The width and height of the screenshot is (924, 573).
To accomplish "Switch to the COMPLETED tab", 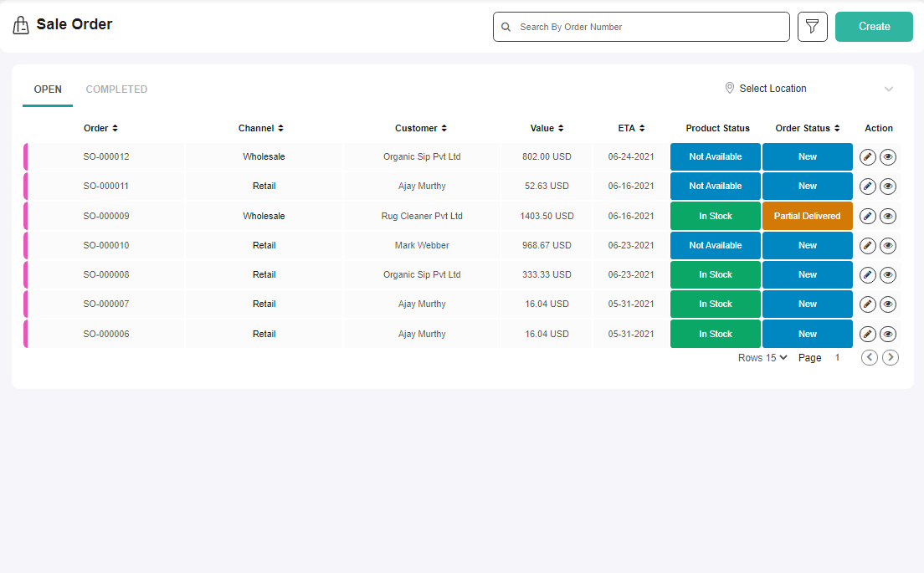I will click(x=116, y=89).
